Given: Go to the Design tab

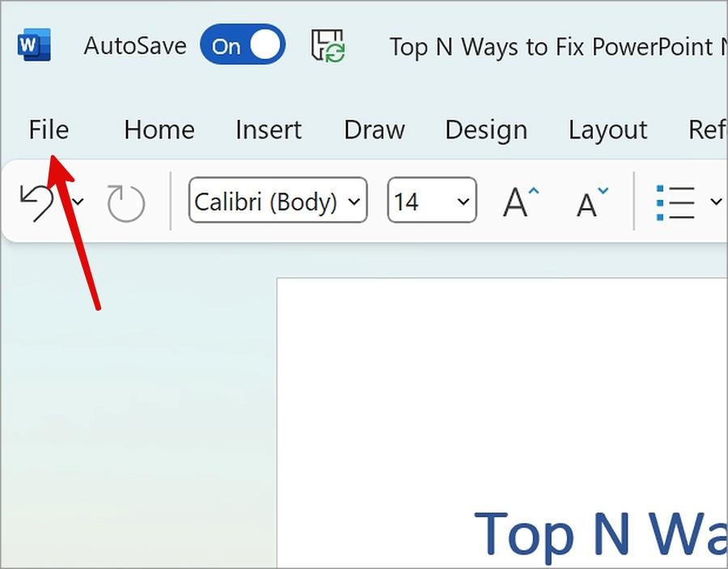Looking at the screenshot, I should pos(486,130).
